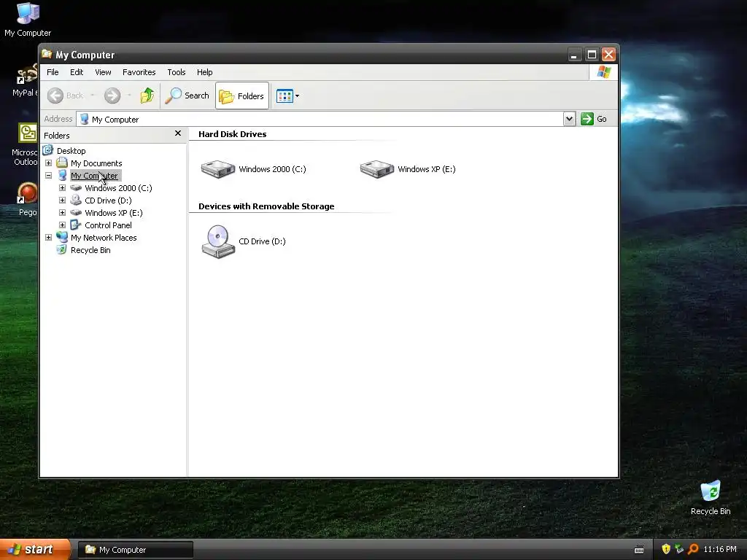747x560 pixels.
Task: Click the Windows flag logo in toolbar
Action: point(603,72)
